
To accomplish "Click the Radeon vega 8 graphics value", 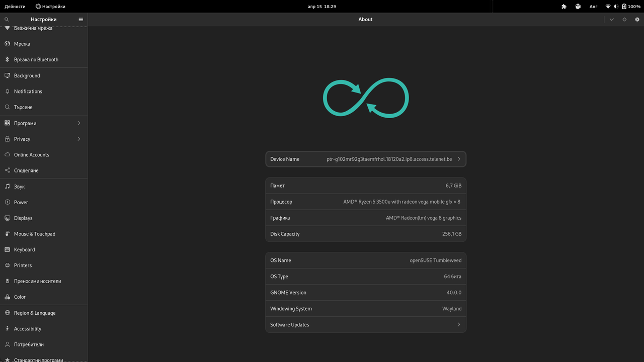I will tap(424, 218).
